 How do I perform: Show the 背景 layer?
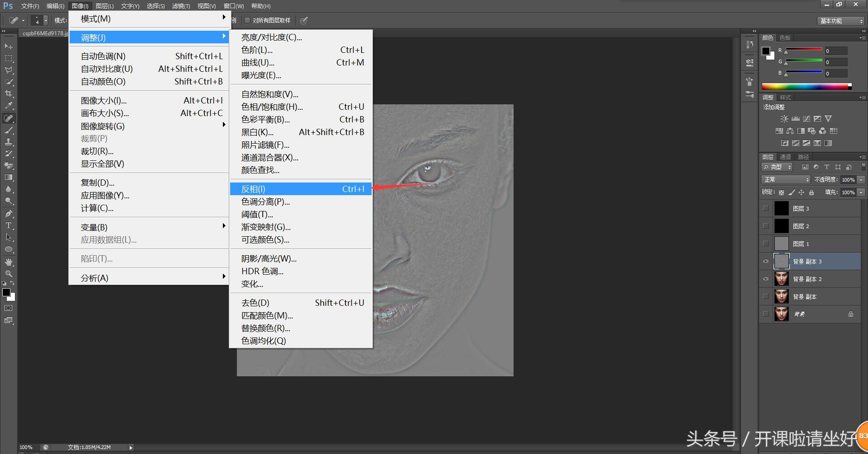click(x=766, y=314)
